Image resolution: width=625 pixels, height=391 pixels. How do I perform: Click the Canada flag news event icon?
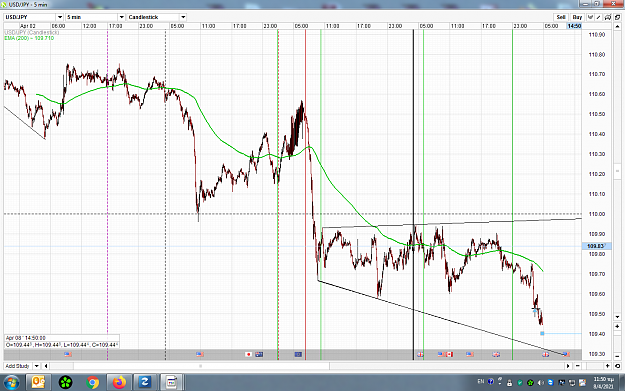pos(449,354)
